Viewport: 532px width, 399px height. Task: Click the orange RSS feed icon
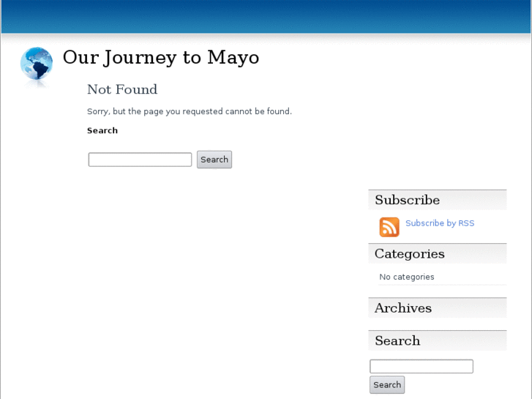(389, 227)
